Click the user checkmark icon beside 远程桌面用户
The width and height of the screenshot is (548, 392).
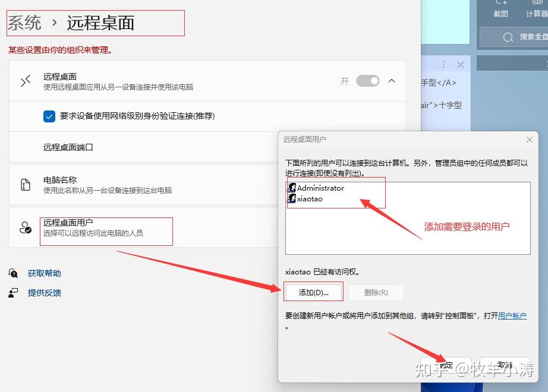25,226
